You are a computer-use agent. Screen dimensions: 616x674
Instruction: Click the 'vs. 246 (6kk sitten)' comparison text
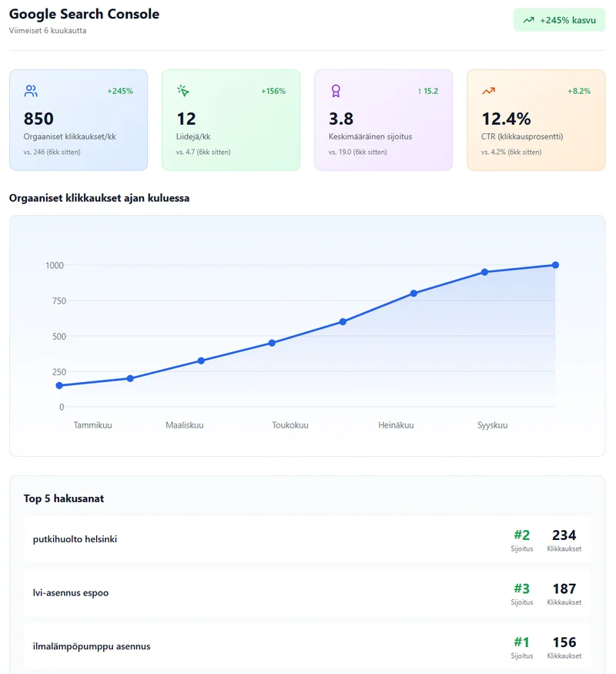click(52, 152)
